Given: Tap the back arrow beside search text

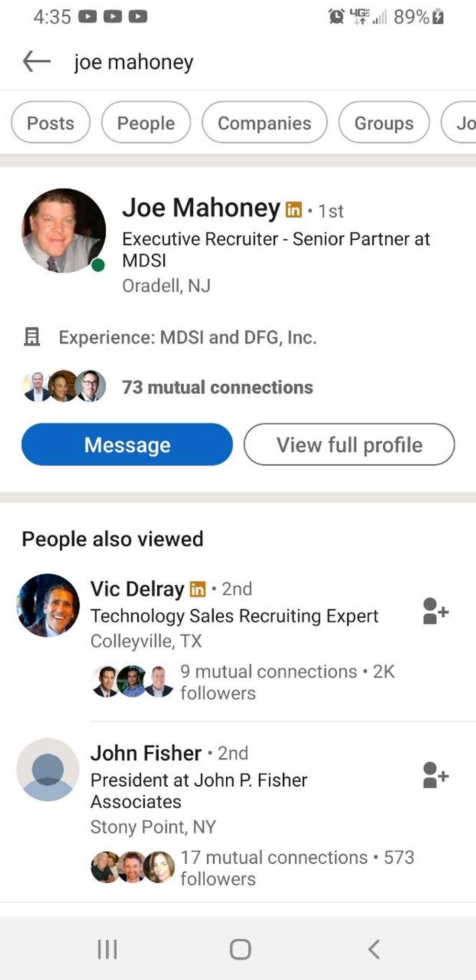Looking at the screenshot, I should point(37,62).
